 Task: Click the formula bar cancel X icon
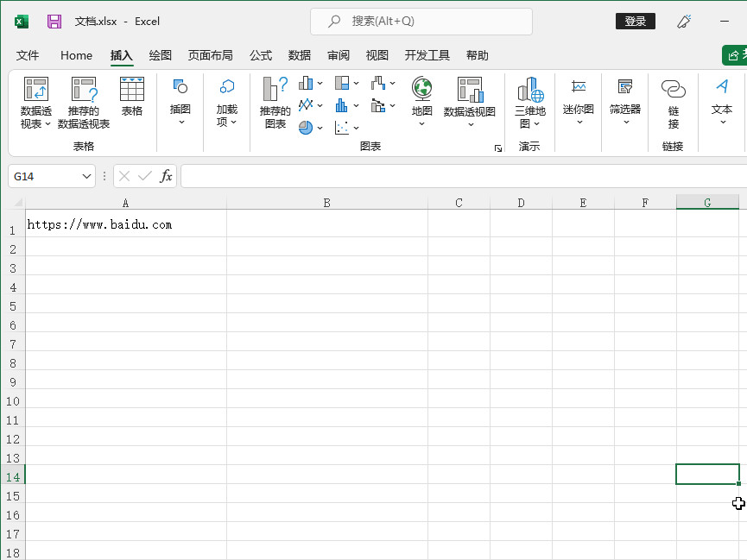pyautogui.click(x=124, y=176)
